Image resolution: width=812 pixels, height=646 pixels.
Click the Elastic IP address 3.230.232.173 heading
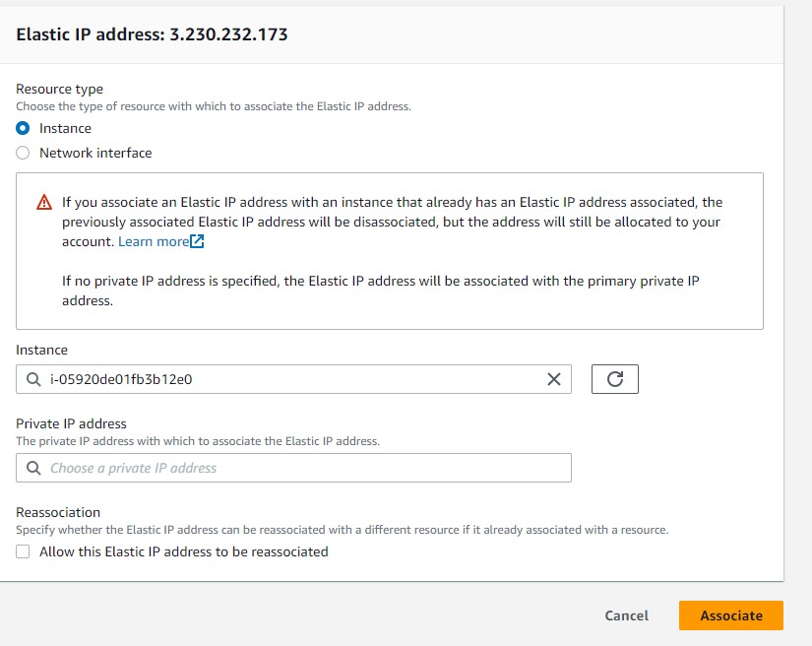tap(152, 34)
